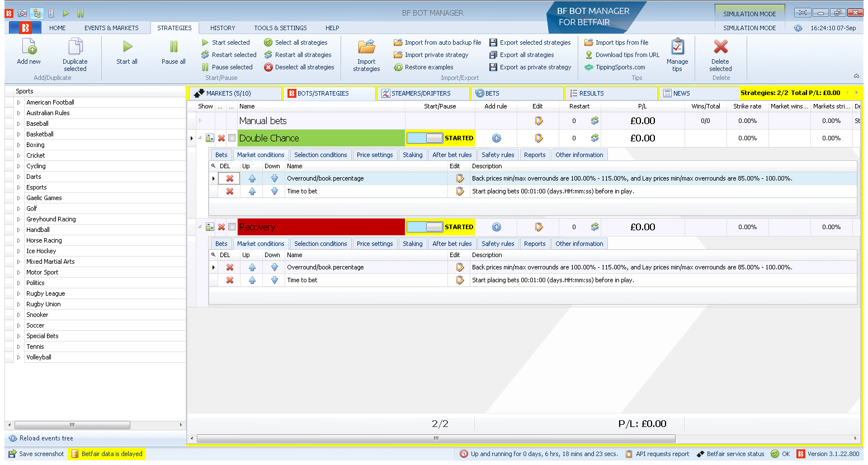
Task: Click Deselect all strategies
Action: pyautogui.click(x=299, y=67)
